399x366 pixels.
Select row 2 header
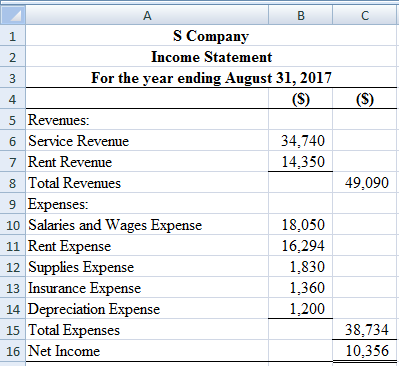click(13, 57)
